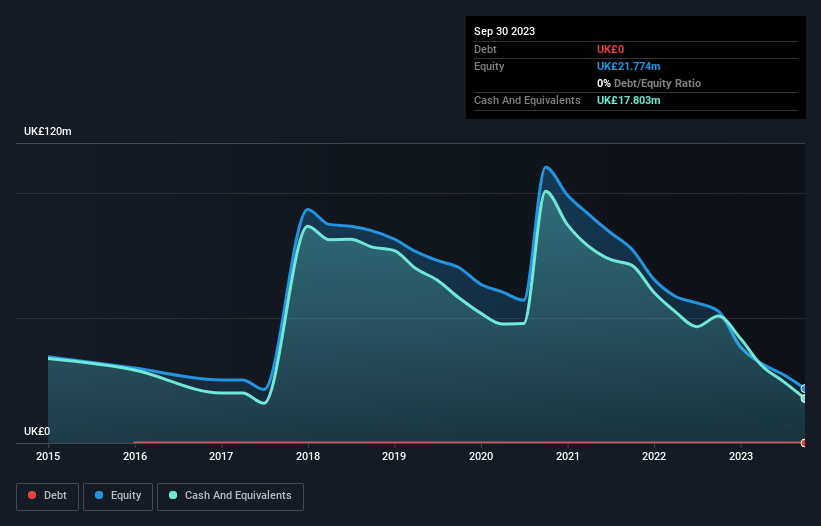The image size is (821, 526).
Task: Select the 2023 axis label
Action: click(741, 456)
